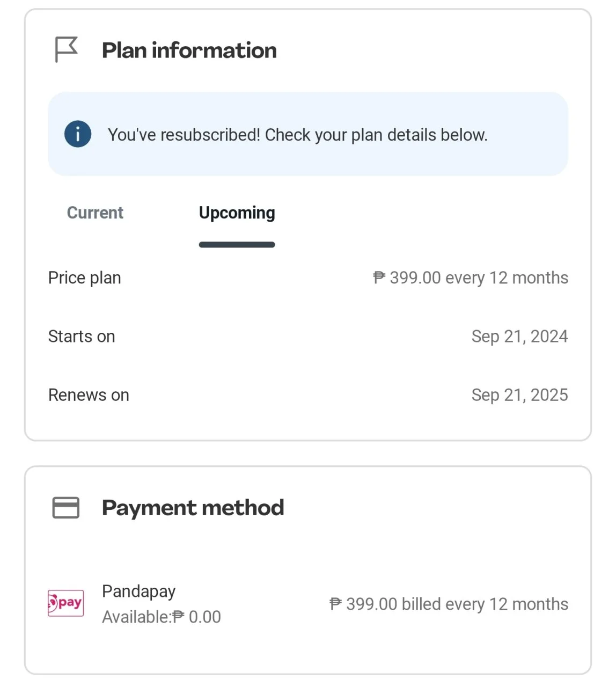
Task: Switch to the Current tab
Action: click(95, 213)
